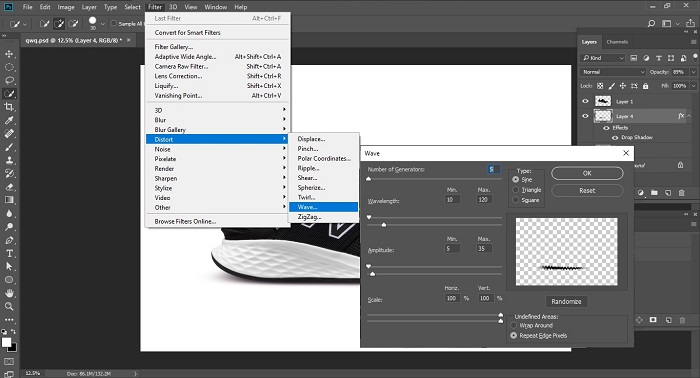The image size is (700, 378).
Task: Open the Kind filter dropdown
Action: click(x=603, y=58)
